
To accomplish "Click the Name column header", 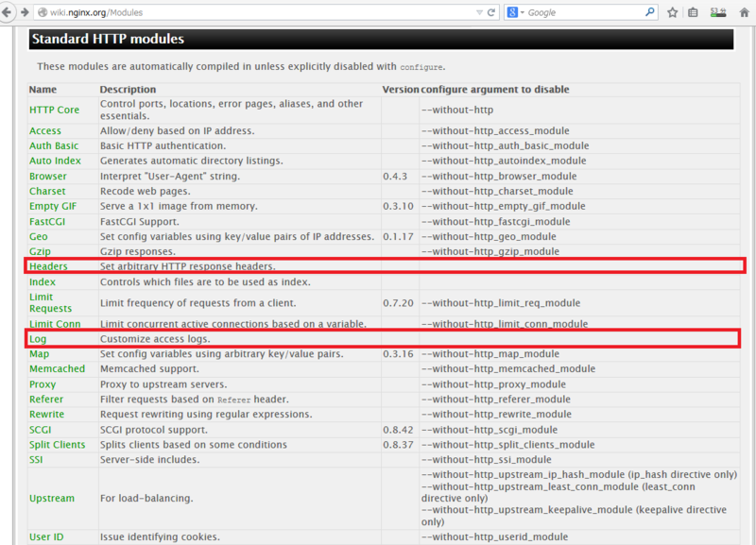I will click(43, 89).
